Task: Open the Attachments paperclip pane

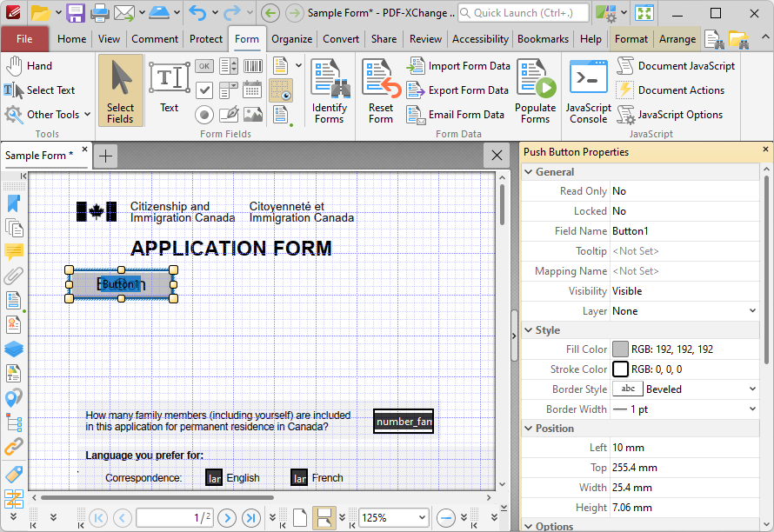Action: click(14, 276)
